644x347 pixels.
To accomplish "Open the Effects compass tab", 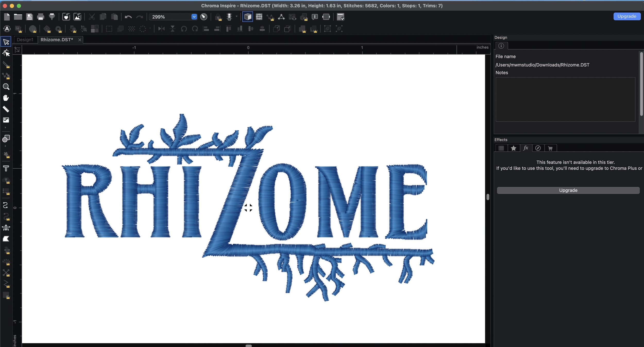I will pyautogui.click(x=538, y=148).
